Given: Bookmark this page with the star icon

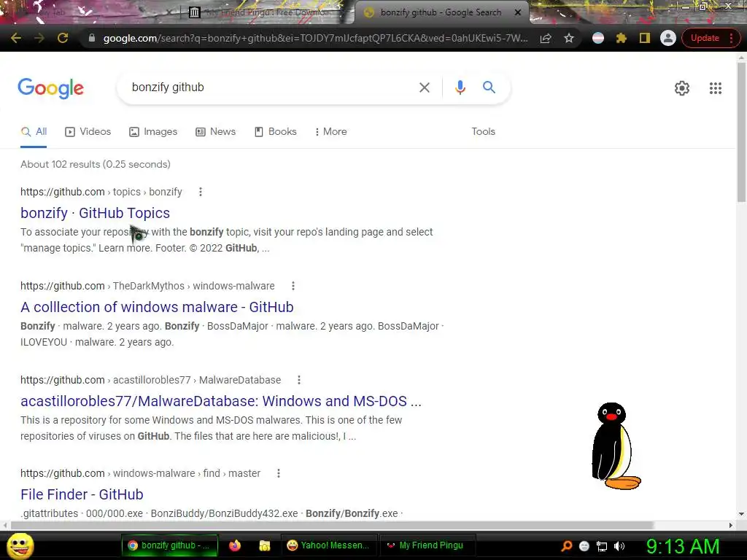Looking at the screenshot, I should (569, 38).
